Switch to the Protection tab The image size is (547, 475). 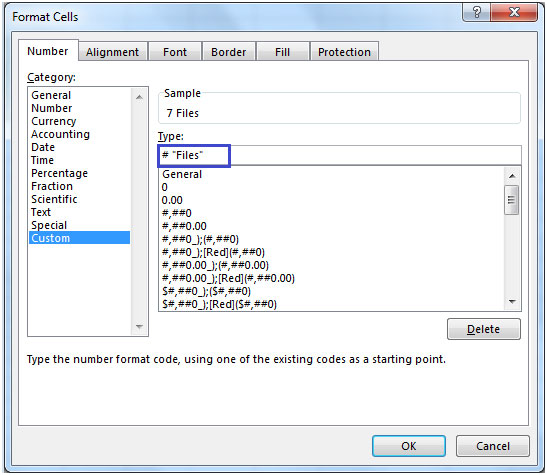344,52
